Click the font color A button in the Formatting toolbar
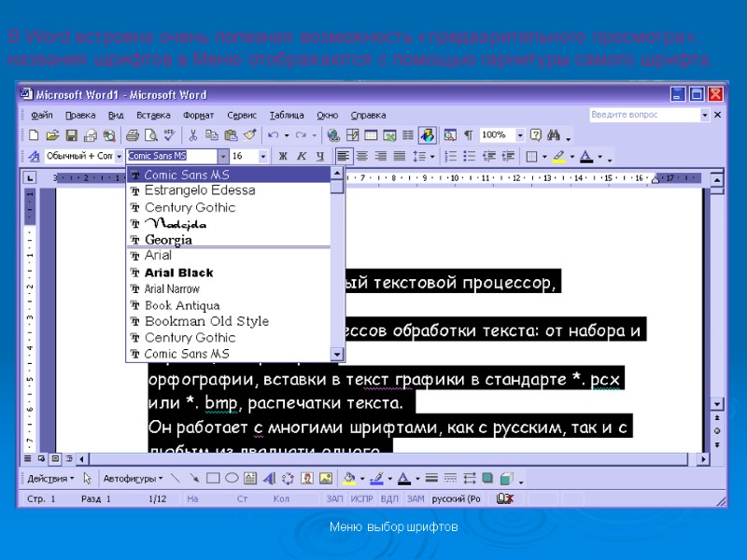Viewport: 747px width, 560px height. pyautogui.click(x=586, y=156)
